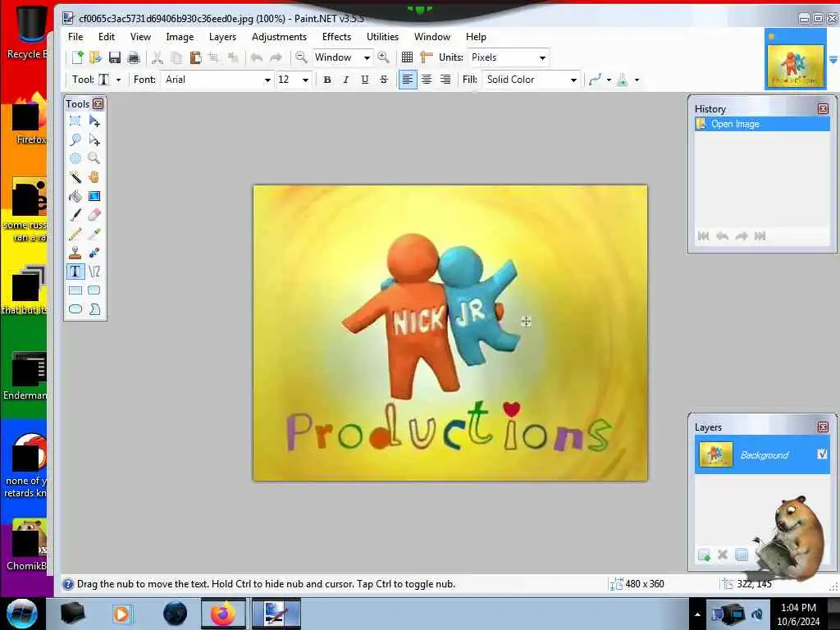
Task: Click the Paste toolbar icon
Action: (195, 57)
